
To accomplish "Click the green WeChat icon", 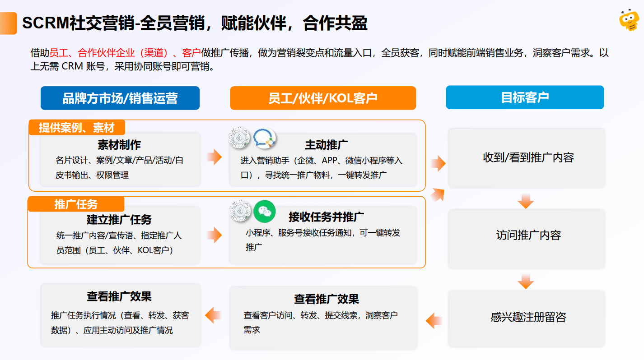I will click(x=264, y=212).
